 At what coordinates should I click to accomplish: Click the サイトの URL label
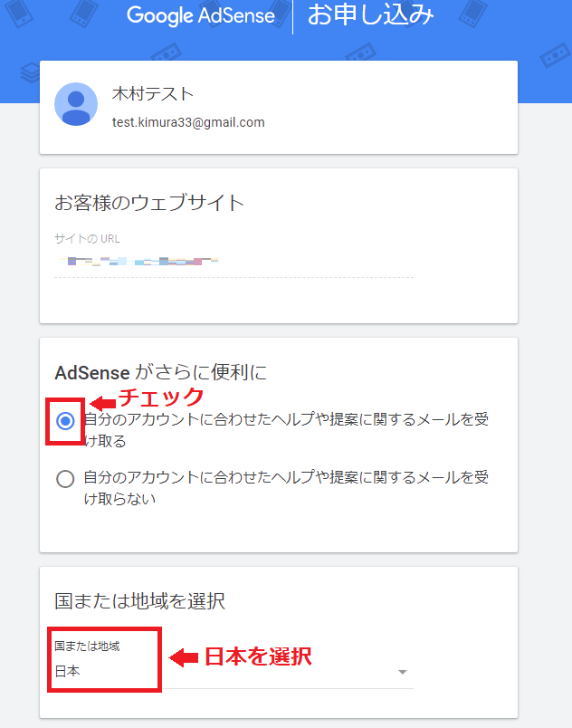click(x=87, y=239)
